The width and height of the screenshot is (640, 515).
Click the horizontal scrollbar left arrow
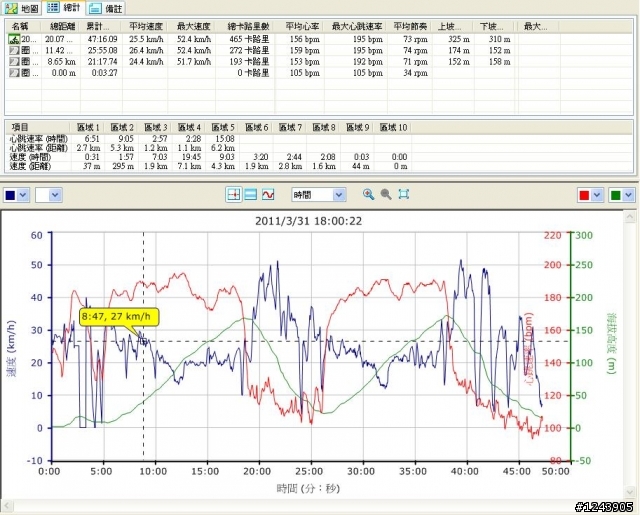click(x=7, y=506)
